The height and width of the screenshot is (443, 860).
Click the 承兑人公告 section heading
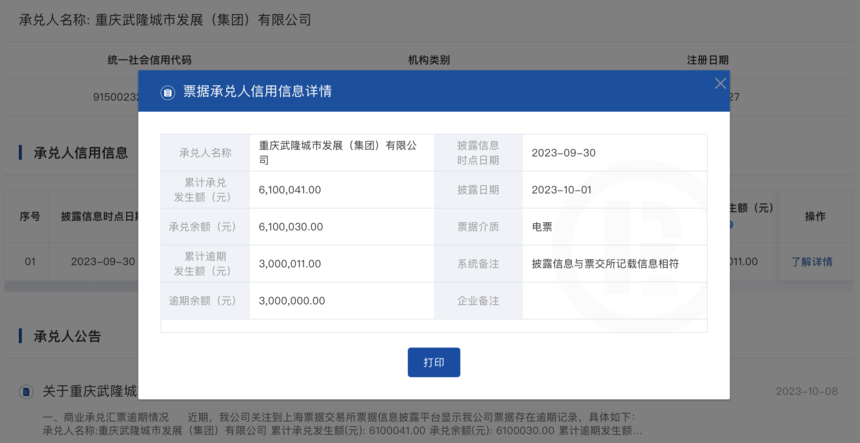67,336
